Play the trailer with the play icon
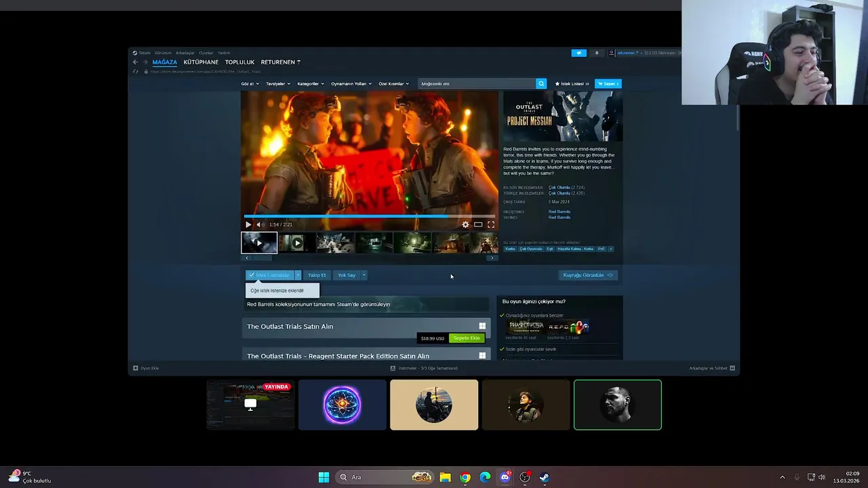The width and height of the screenshot is (868, 488). click(248, 224)
